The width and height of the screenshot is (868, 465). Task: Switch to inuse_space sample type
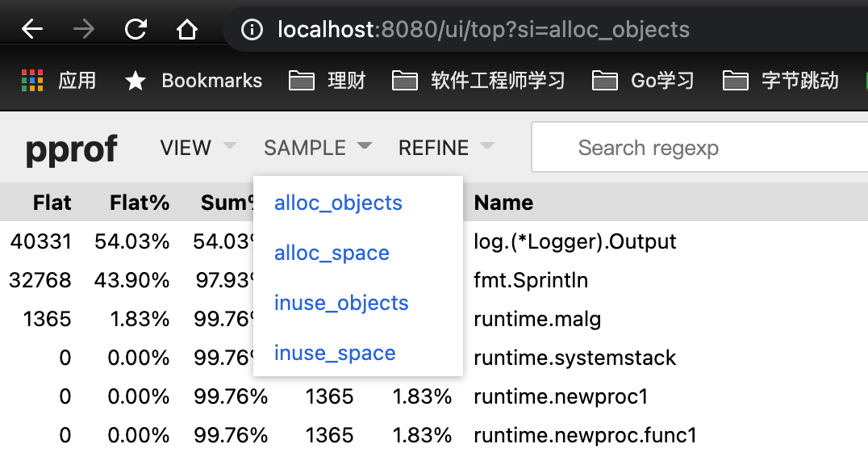pos(335,353)
